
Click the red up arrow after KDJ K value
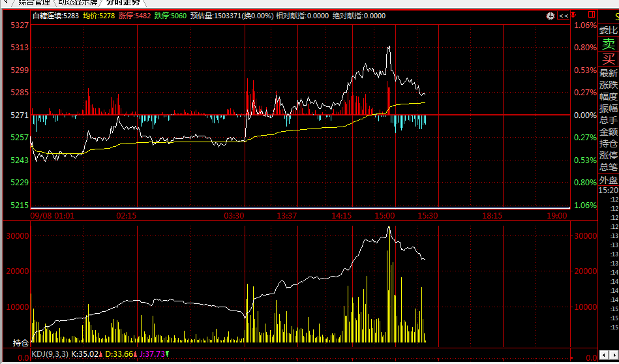[x=99, y=354]
